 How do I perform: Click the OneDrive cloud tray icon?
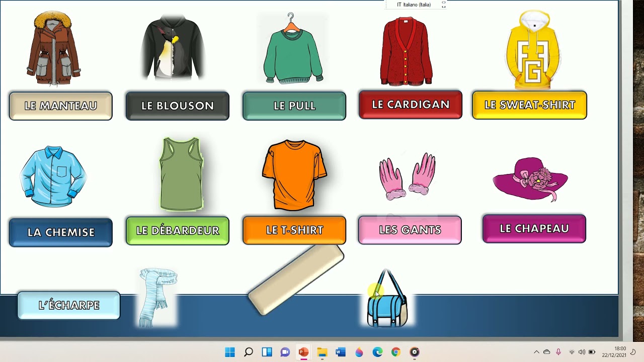[x=547, y=352]
